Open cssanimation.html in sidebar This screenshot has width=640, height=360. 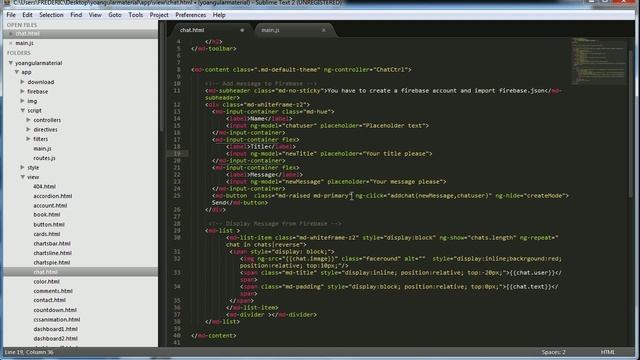57,320
